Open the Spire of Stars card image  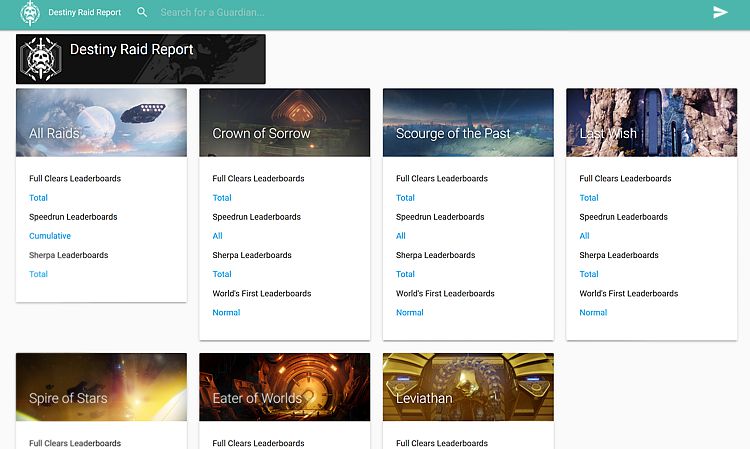pyautogui.click(x=101, y=387)
